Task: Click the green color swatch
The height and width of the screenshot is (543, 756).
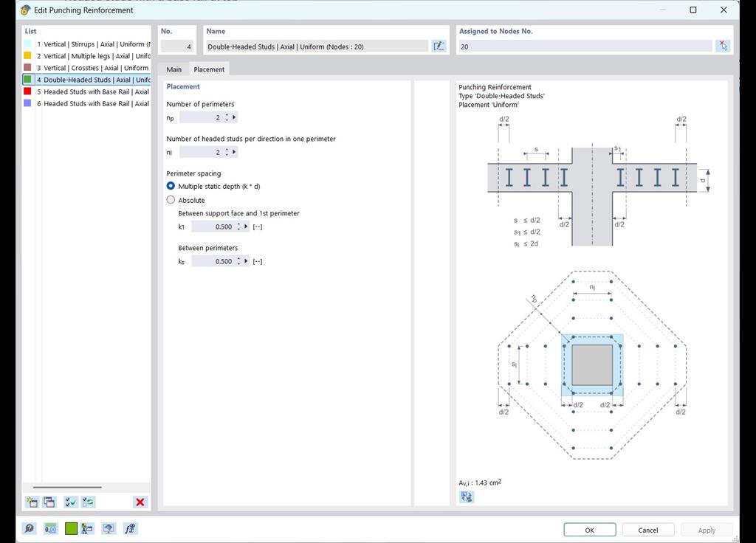Action: click(71, 528)
